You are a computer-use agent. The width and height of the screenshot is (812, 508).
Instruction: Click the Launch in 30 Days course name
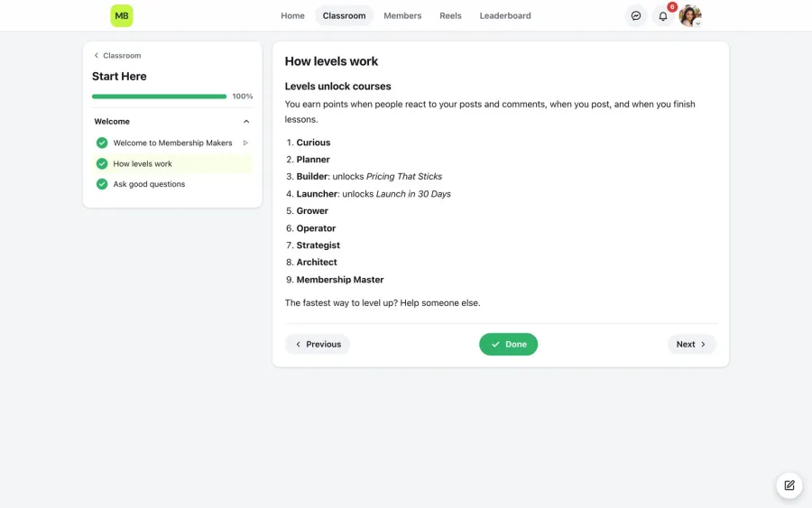click(x=413, y=194)
